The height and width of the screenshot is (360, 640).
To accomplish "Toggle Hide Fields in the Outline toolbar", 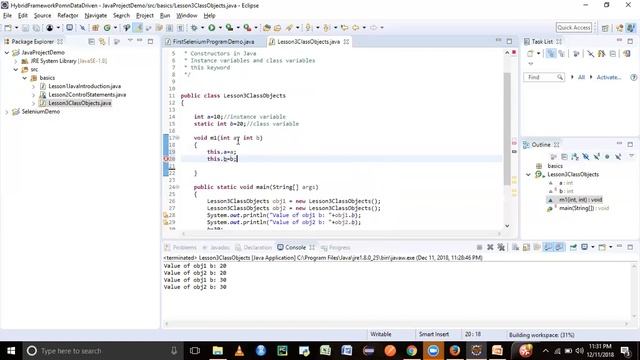I will pyautogui.click(x=586, y=156).
